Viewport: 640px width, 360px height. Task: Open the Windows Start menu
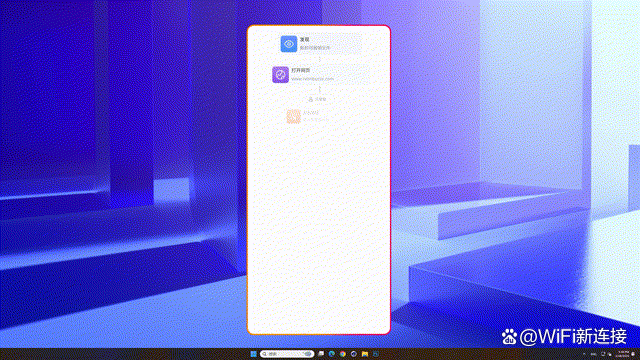[253, 354]
